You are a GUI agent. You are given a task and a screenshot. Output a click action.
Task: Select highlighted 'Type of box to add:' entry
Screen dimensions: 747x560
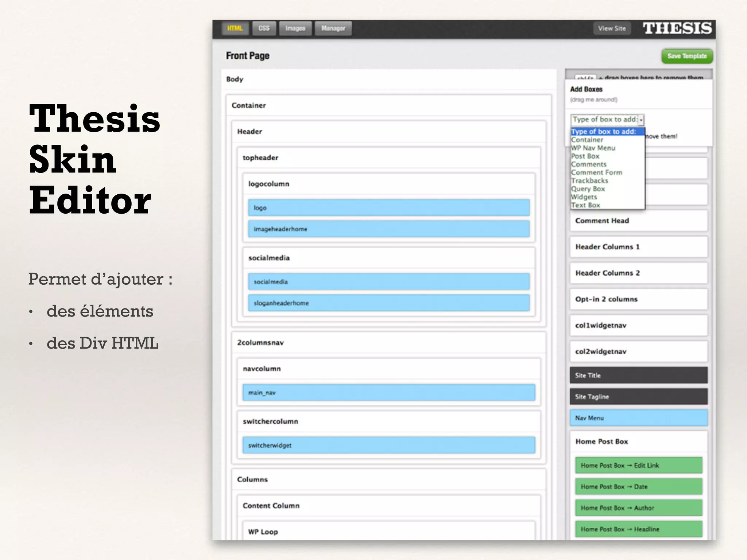point(608,132)
